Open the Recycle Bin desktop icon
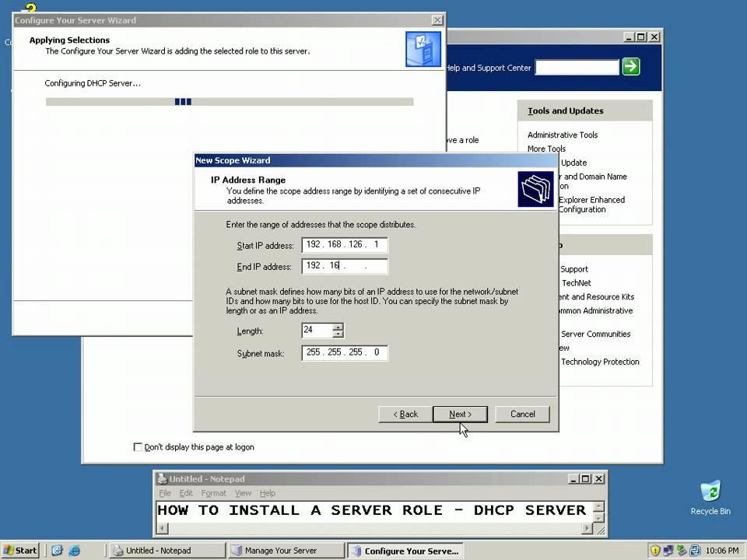This screenshot has height=560, width=747. 710,498
